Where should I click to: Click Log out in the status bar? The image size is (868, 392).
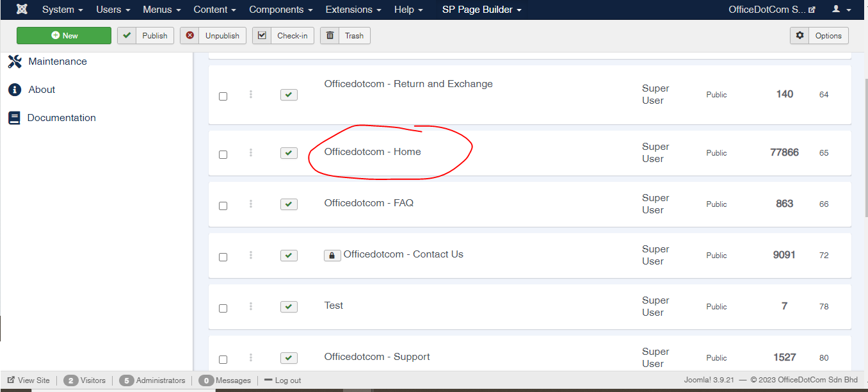[282, 380]
